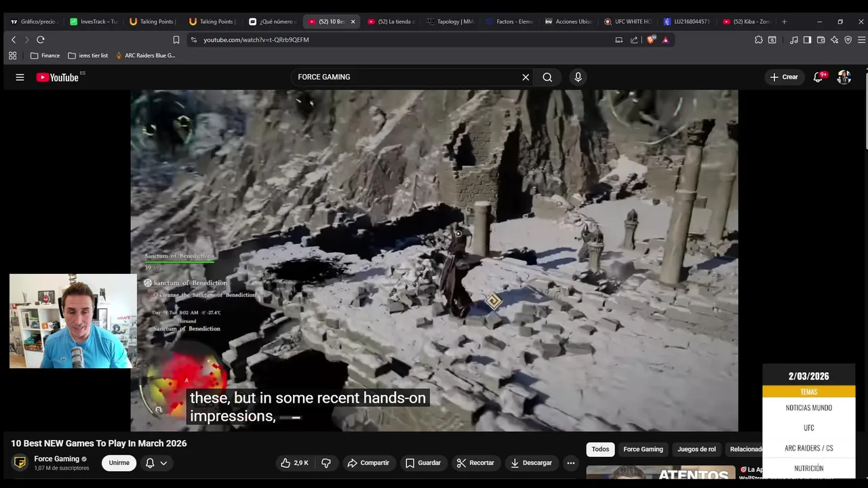The image size is (868, 488).
Task: Open the Force Gaming channel avatar
Action: 20,463
